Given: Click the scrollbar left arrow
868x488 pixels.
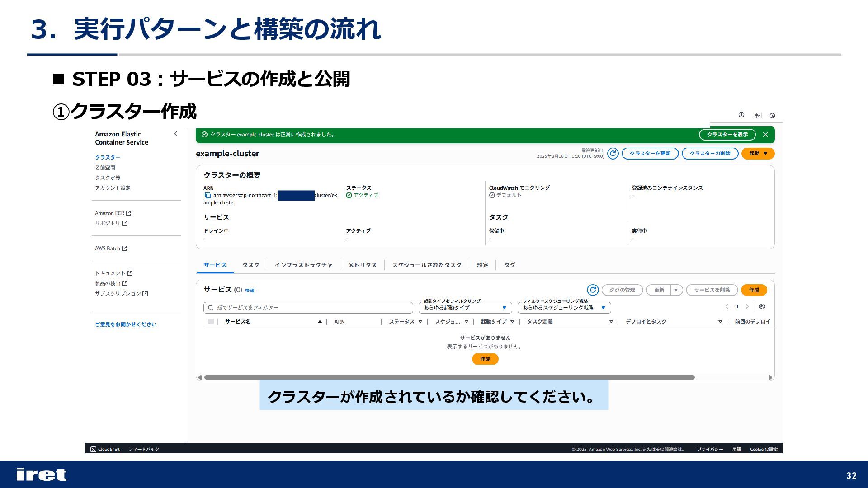Looking at the screenshot, I should (x=200, y=377).
